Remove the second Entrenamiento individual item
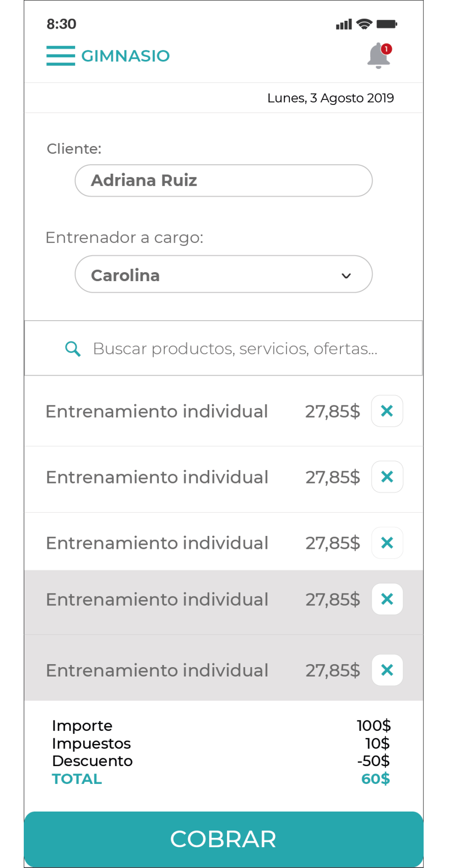Screen dimensions: 475x868 pyautogui.click(x=387, y=477)
